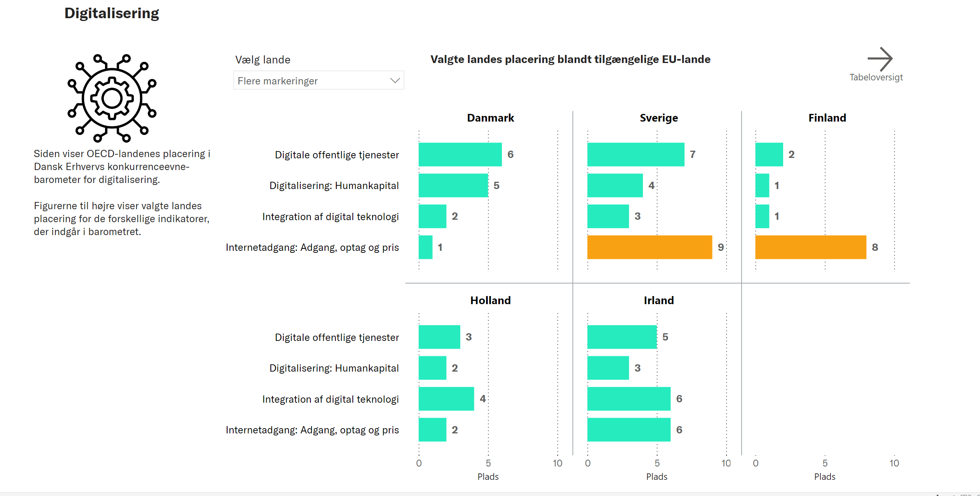Select Holland's Integration af digital teknologi bar
Image resolution: width=980 pixels, height=496 pixels.
(446, 399)
